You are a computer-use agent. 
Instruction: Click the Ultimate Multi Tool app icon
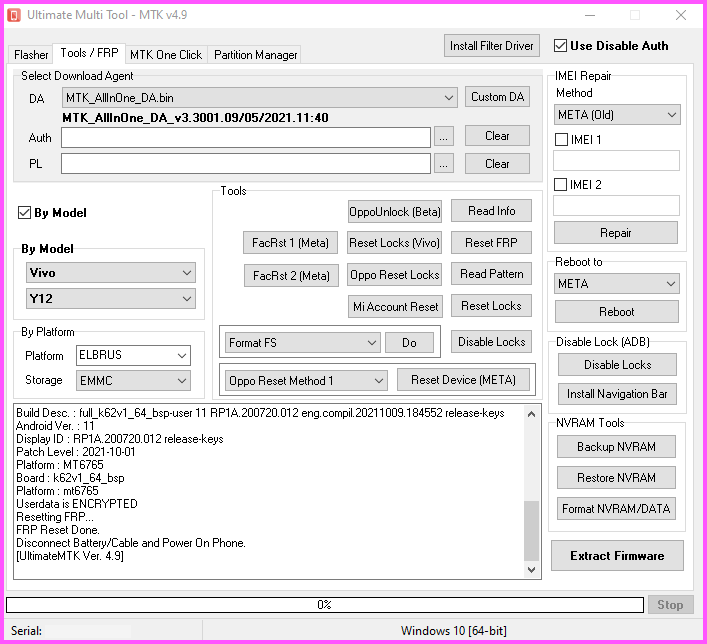pos(14,15)
